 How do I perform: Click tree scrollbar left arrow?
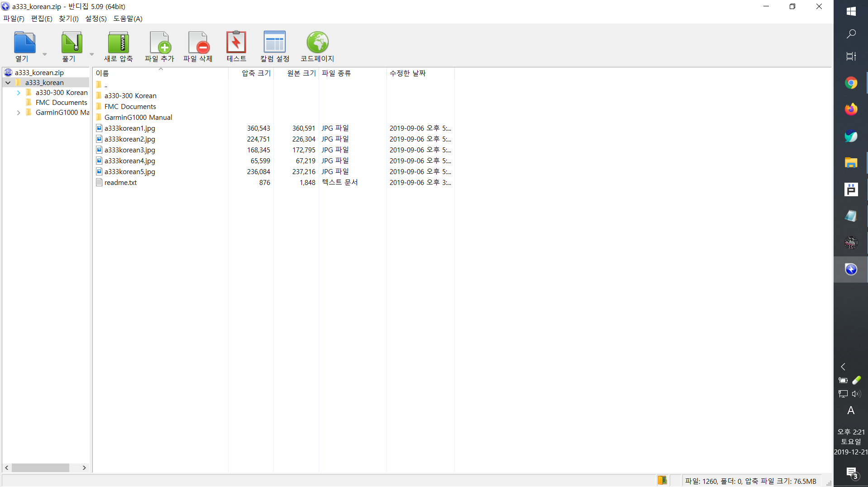[x=7, y=468]
